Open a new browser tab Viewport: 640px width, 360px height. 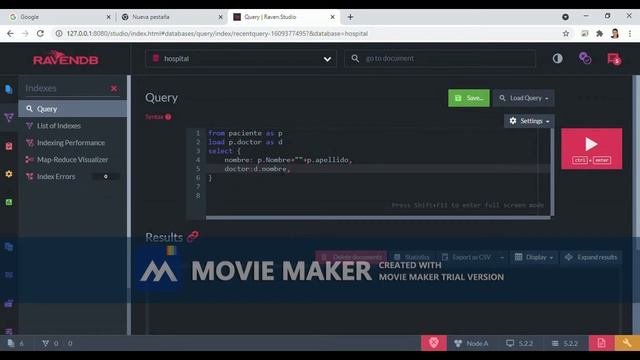[350, 17]
